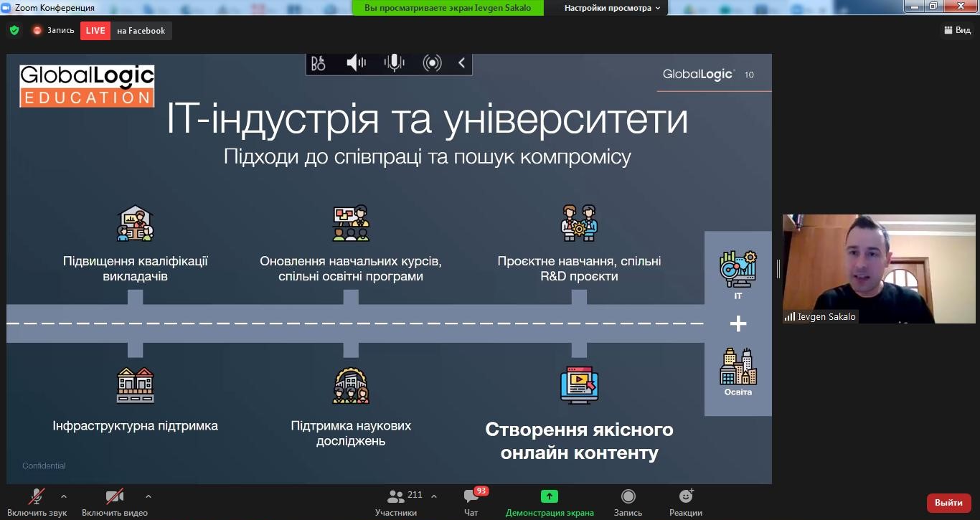980x520 pixels.
Task: Click the speaker volume icon in floating toolbar
Action: tap(356, 63)
